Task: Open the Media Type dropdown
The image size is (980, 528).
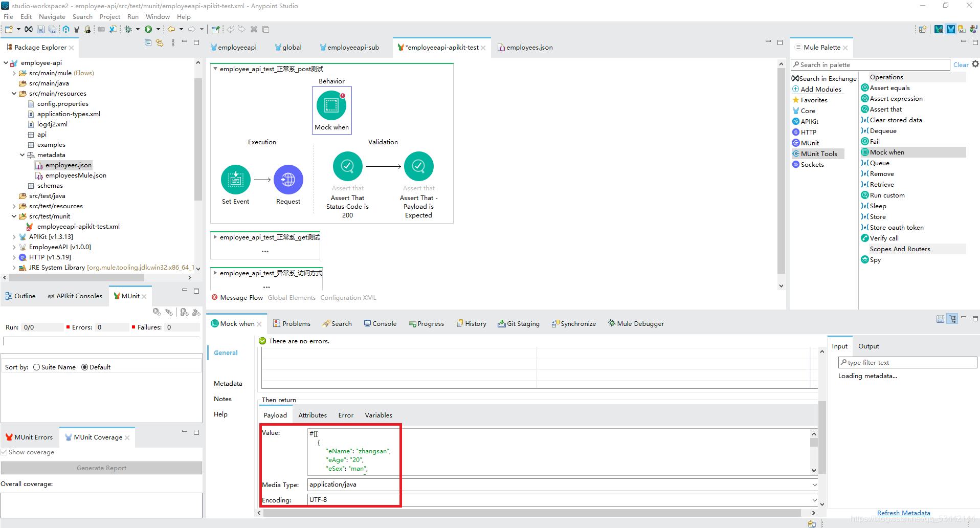Action: (814, 485)
